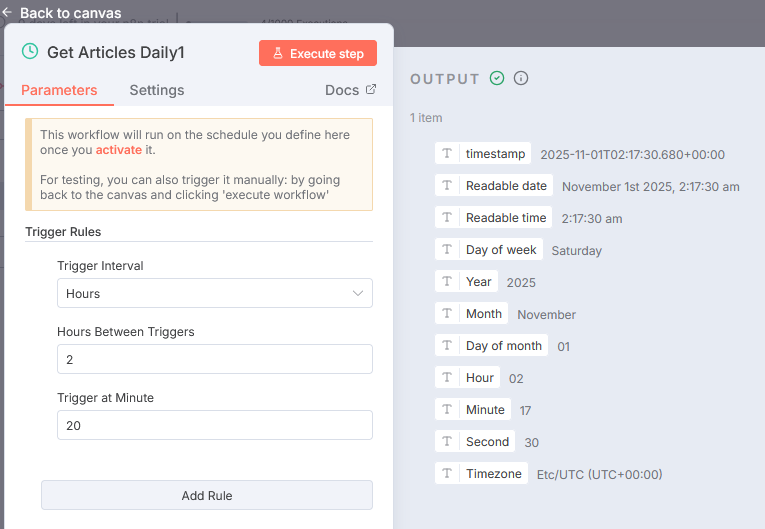Viewport: 765px width, 529px height.
Task: Click the Hours Between Triggers field
Action: (x=214, y=359)
